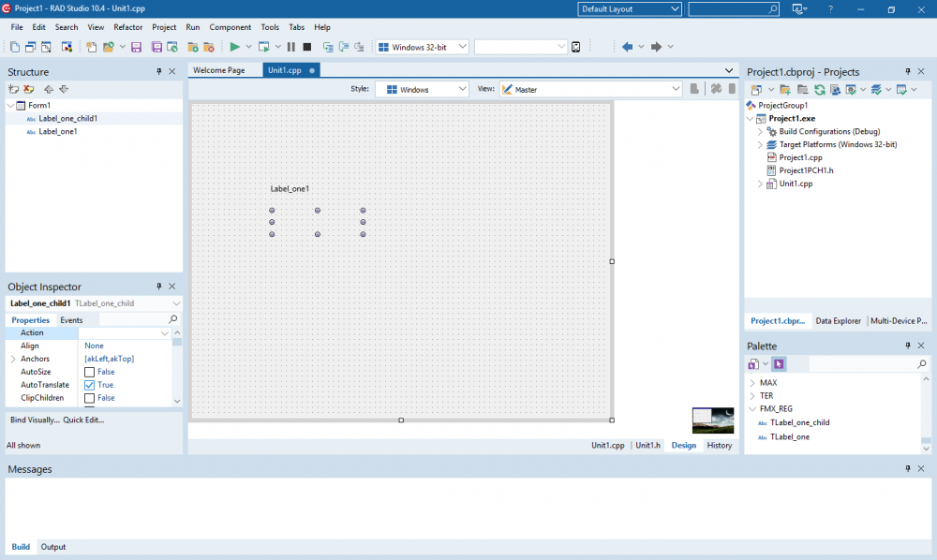Click the device preview icon beside the empty combo box
937x560 pixels.
[x=575, y=47]
